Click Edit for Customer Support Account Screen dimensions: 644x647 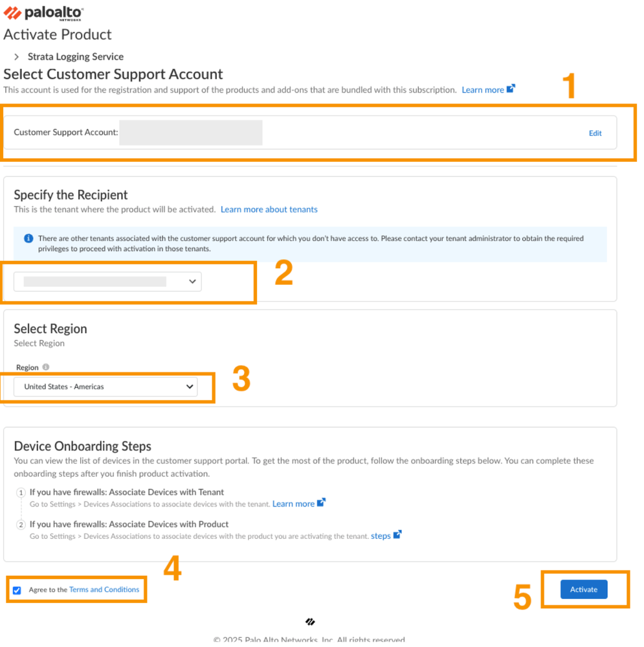coord(595,133)
